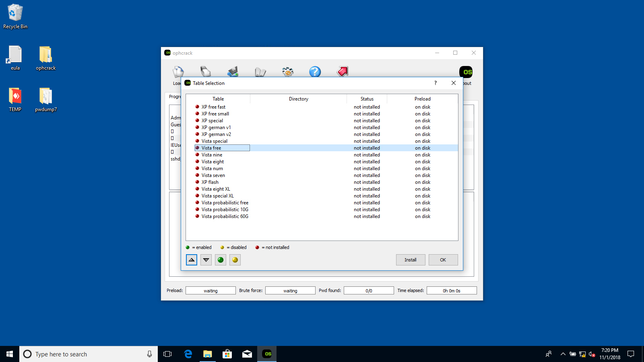The width and height of the screenshot is (644, 362).
Task: Click the Exit red arrow toolbar icon
Action: point(342,72)
